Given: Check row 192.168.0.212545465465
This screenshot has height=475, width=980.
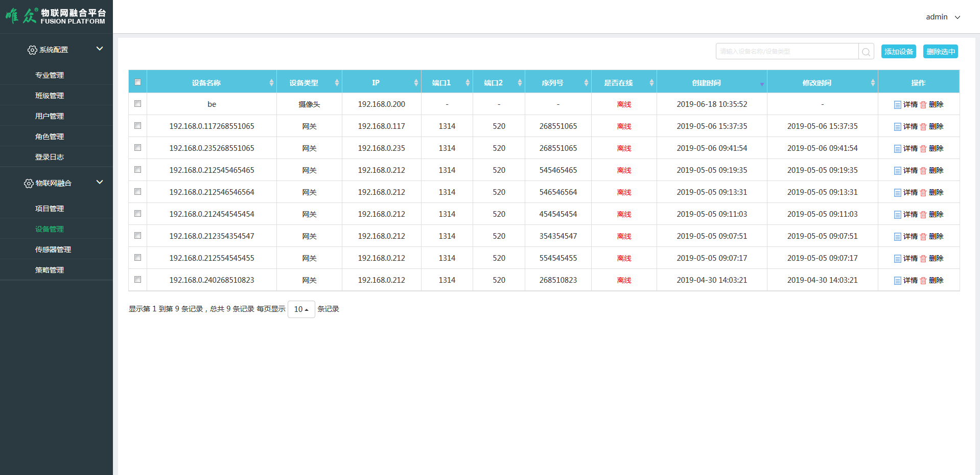Looking at the screenshot, I should [137, 169].
